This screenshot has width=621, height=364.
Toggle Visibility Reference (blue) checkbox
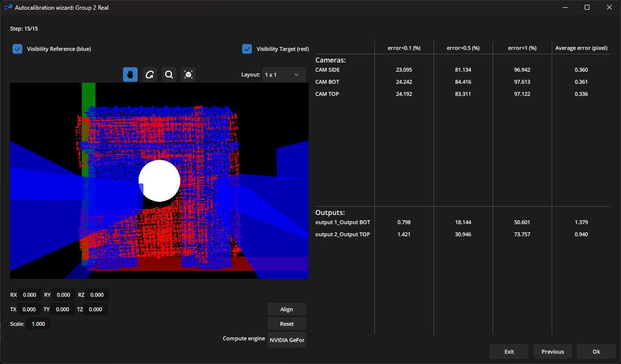coord(17,48)
